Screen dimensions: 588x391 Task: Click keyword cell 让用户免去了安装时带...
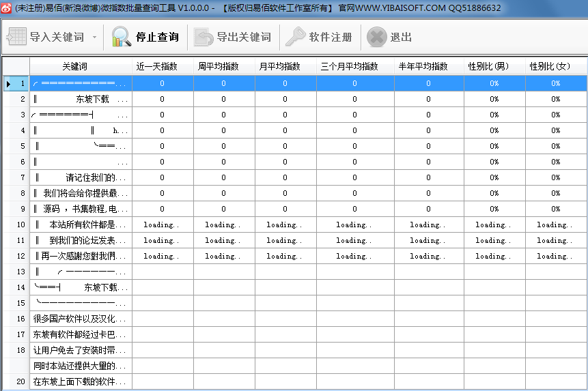pos(81,350)
